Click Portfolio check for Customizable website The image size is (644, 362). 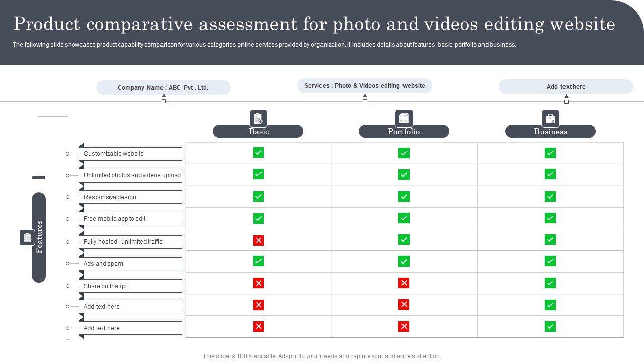coord(404,153)
